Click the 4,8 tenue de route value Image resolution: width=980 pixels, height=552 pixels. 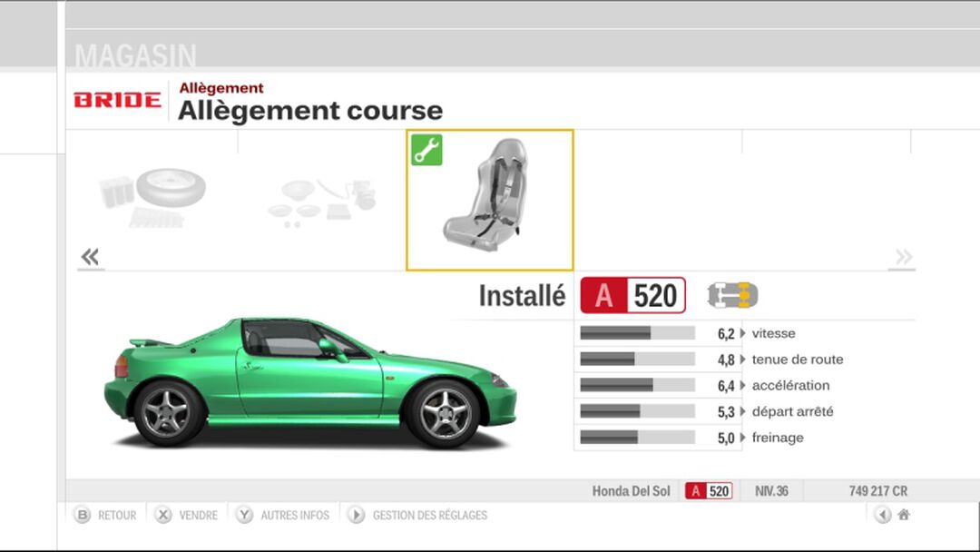726,360
